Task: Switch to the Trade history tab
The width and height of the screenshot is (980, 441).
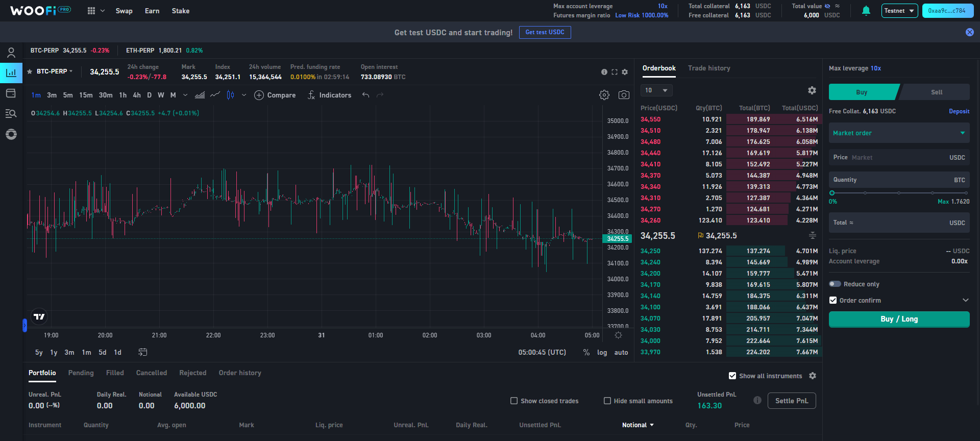Action: click(709, 68)
